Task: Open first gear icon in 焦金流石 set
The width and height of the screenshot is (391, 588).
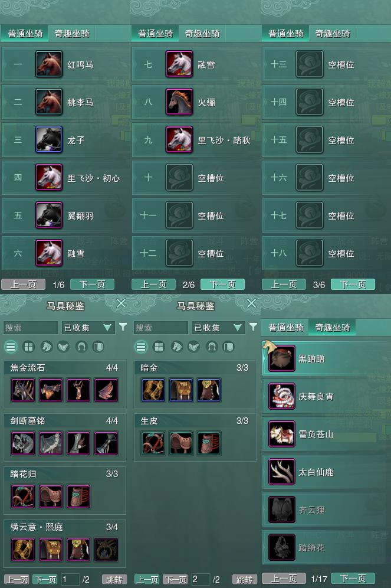Action: coord(23,390)
